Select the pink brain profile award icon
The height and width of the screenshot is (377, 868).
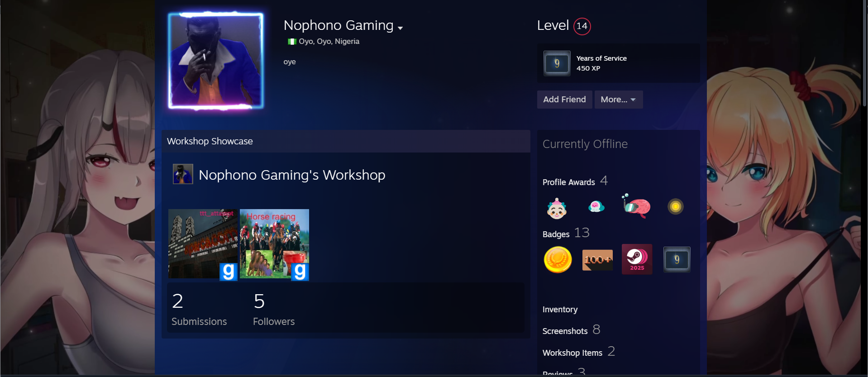click(636, 206)
